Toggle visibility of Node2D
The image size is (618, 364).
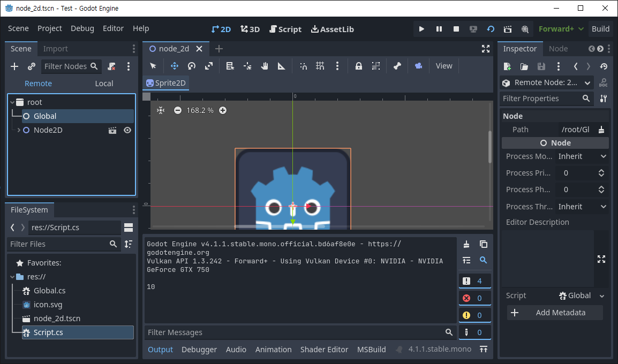(x=127, y=131)
